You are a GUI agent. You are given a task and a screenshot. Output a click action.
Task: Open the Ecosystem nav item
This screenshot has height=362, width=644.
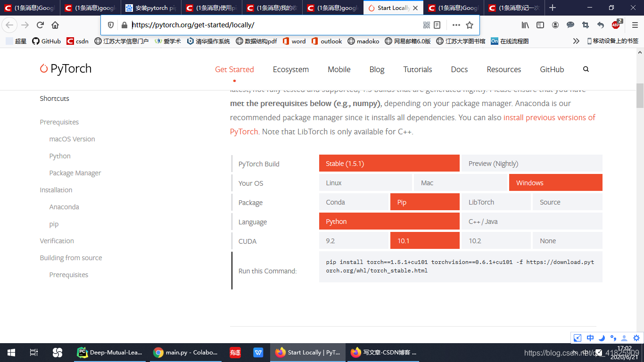(x=291, y=69)
